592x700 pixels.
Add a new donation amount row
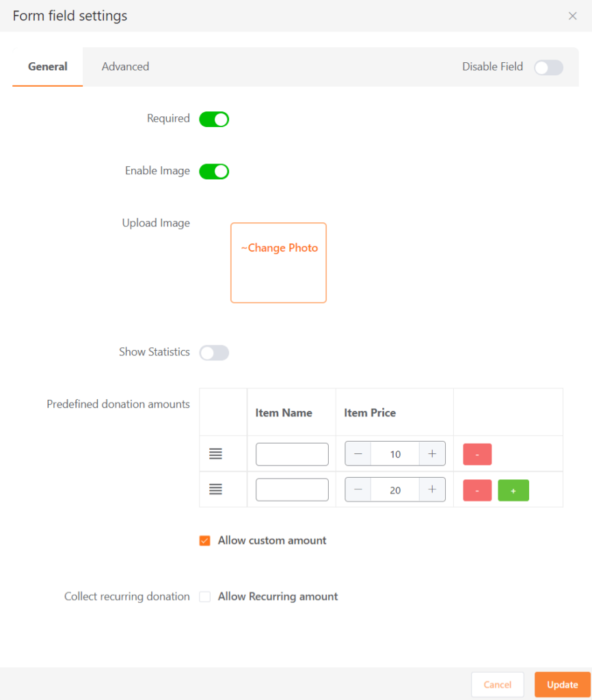[x=513, y=490]
